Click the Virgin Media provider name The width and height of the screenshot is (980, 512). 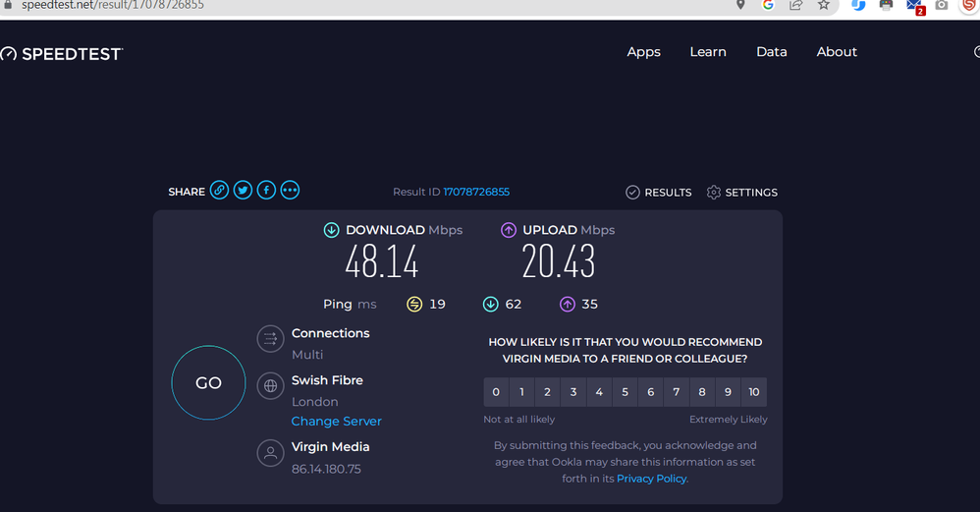(331, 447)
